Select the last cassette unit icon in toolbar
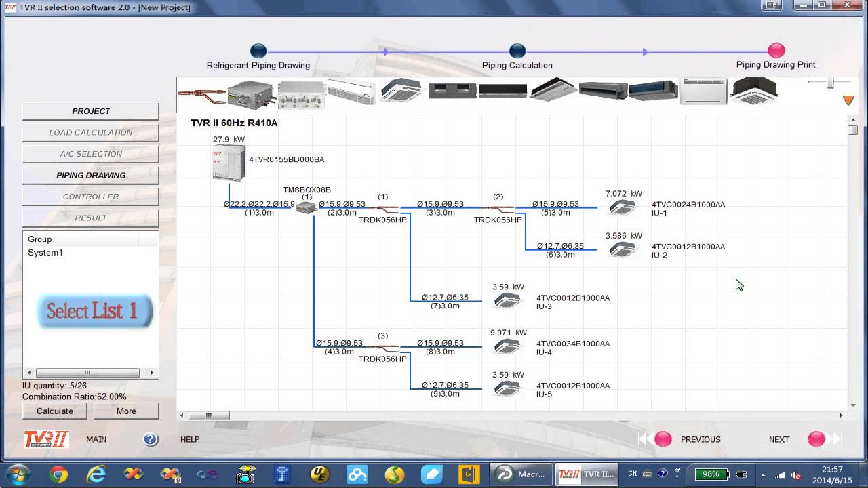 pos(753,91)
